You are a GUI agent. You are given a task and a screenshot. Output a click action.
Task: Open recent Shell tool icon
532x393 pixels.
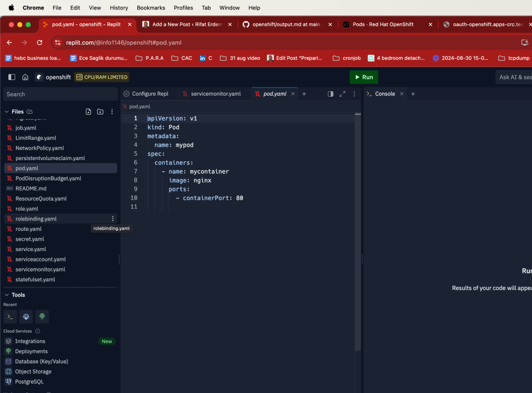tap(10, 317)
